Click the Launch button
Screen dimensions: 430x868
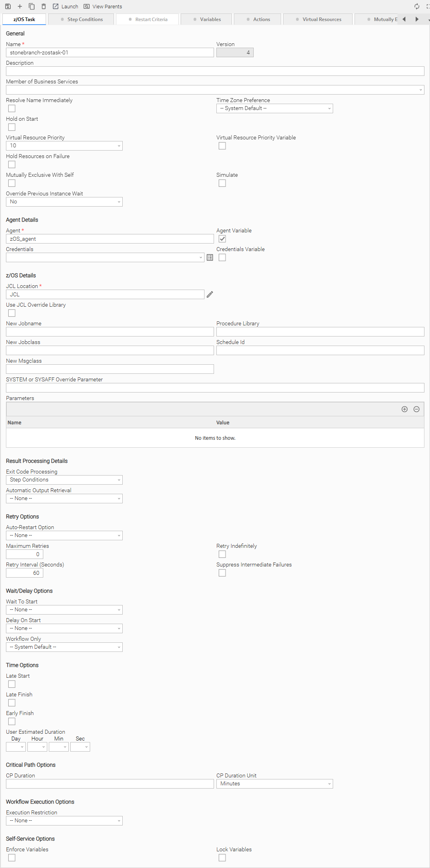point(66,6)
